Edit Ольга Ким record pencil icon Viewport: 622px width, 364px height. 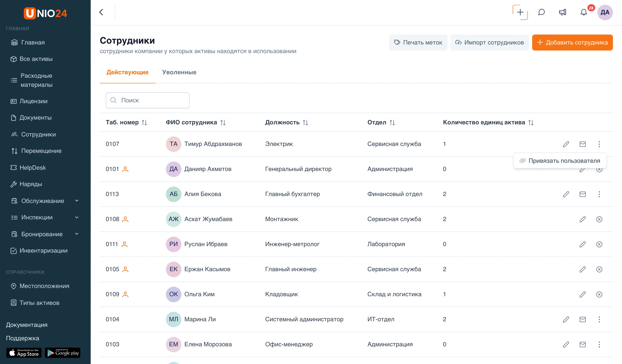point(582,294)
